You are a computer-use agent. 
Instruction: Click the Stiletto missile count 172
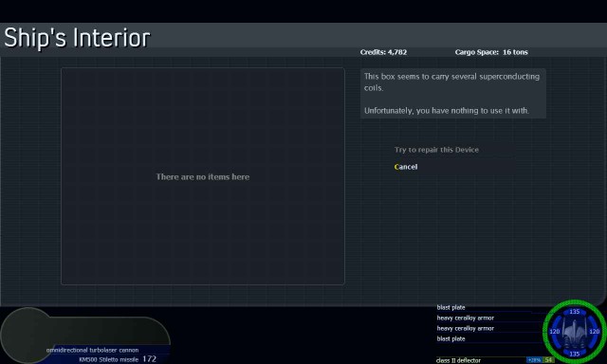click(149, 359)
